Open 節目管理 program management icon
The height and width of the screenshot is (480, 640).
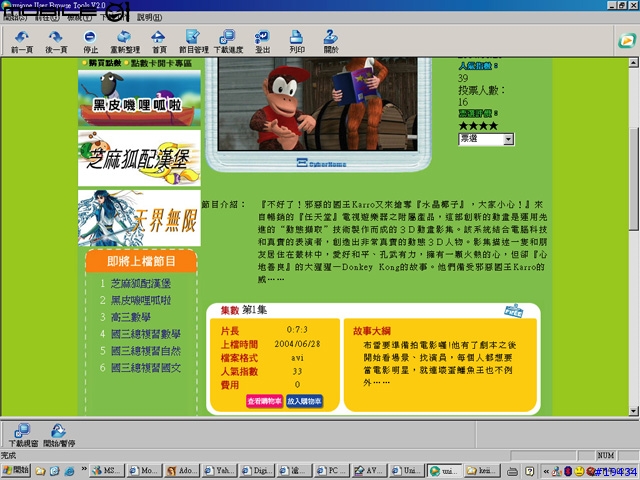click(x=193, y=41)
